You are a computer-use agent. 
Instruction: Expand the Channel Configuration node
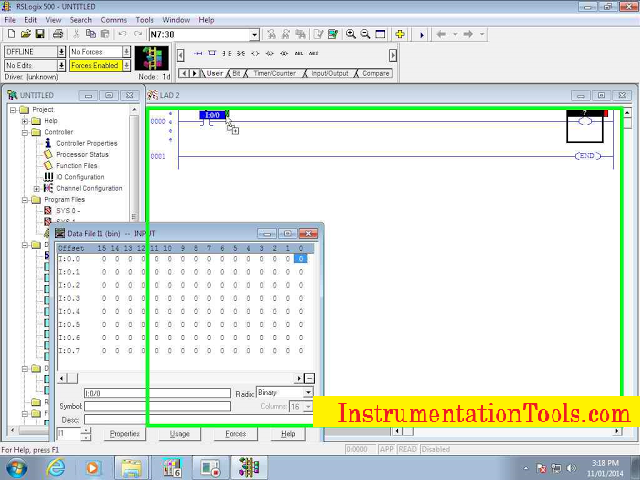37,189
